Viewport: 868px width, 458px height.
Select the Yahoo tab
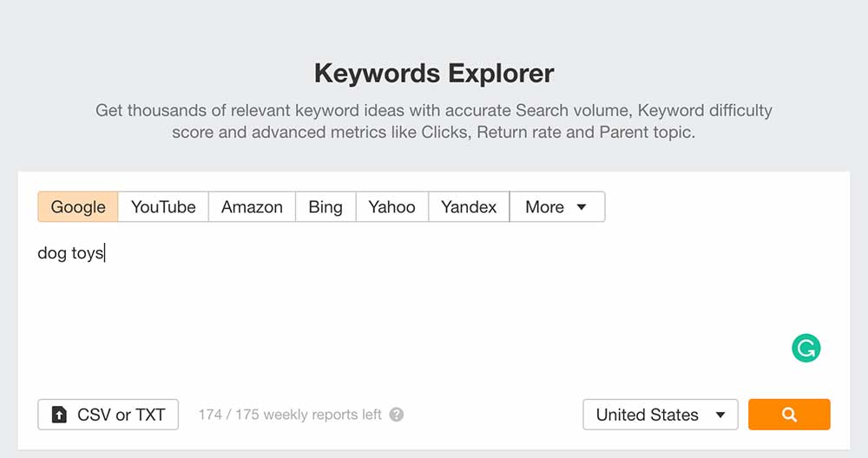coord(391,207)
